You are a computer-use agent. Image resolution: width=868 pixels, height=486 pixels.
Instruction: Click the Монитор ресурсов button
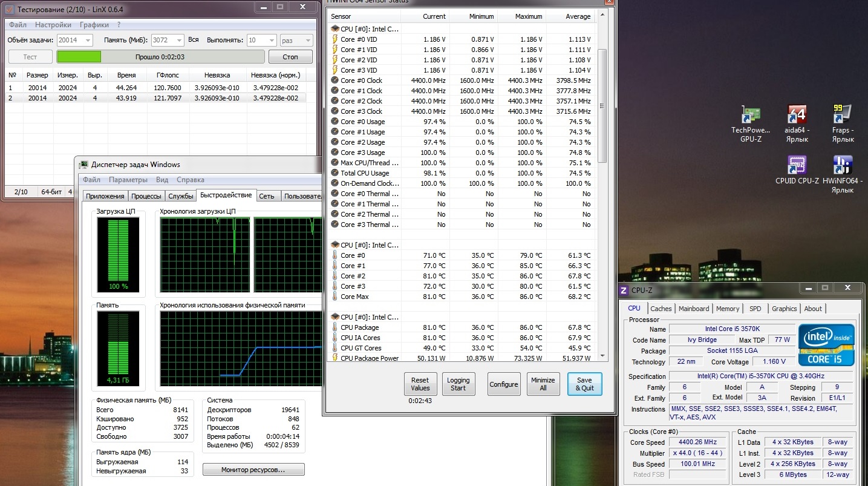[253, 470]
